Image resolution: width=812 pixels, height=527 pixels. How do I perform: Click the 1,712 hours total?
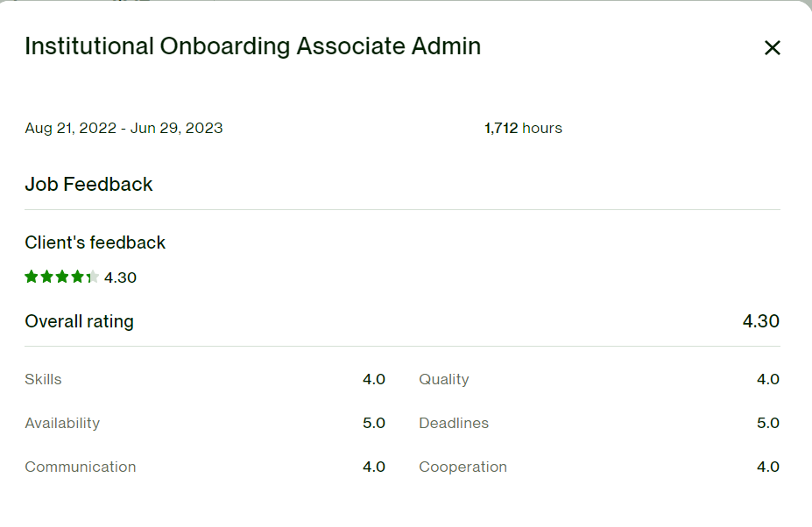(523, 129)
